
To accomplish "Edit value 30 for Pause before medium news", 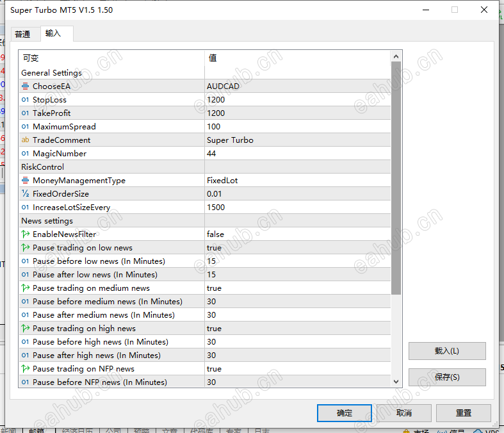I will click(x=298, y=302).
